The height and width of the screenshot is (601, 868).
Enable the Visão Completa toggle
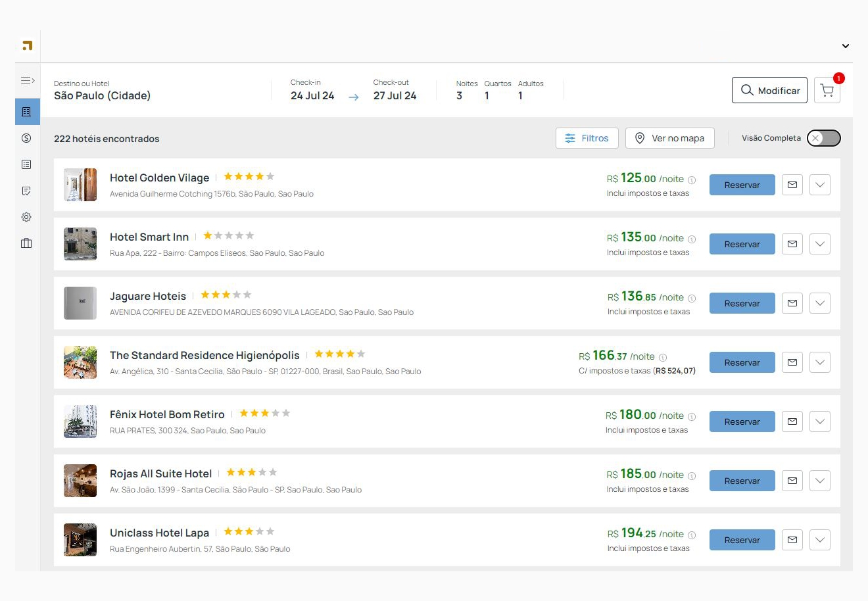coord(823,138)
